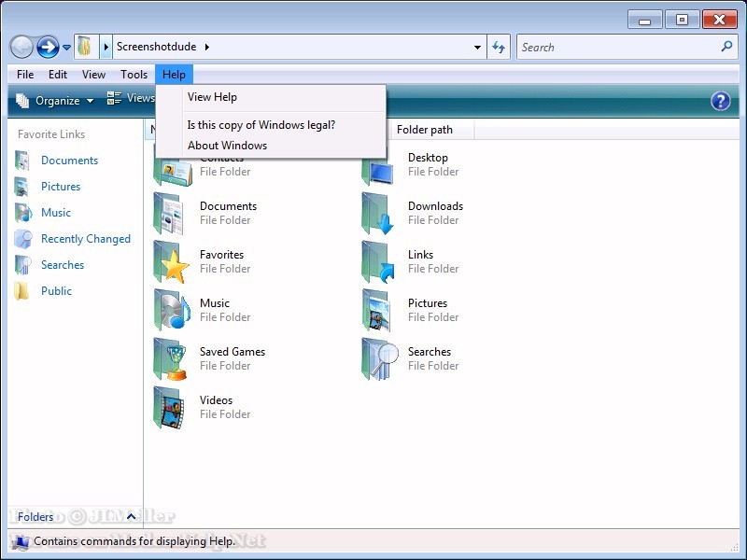Click the Music folder name in file list
Image resolution: width=747 pixels, height=560 pixels.
(x=215, y=303)
